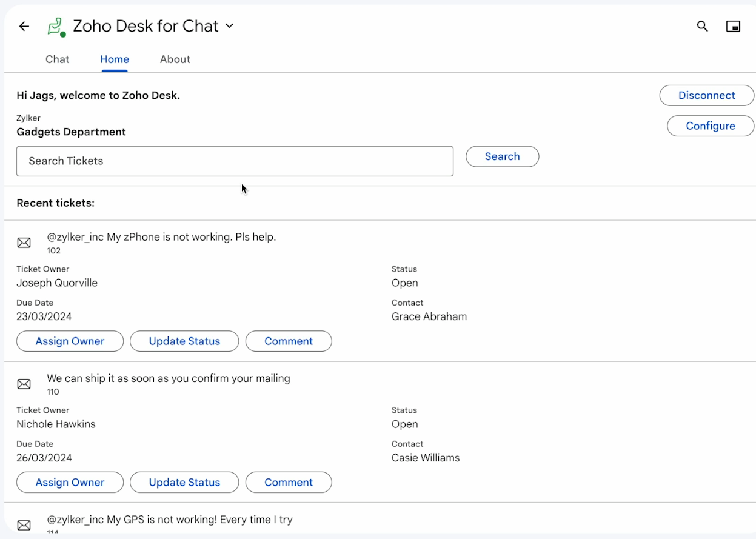This screenshot has height=539, width=756.
Task: Update Status of ticket 110
Action: pos(184,483)
